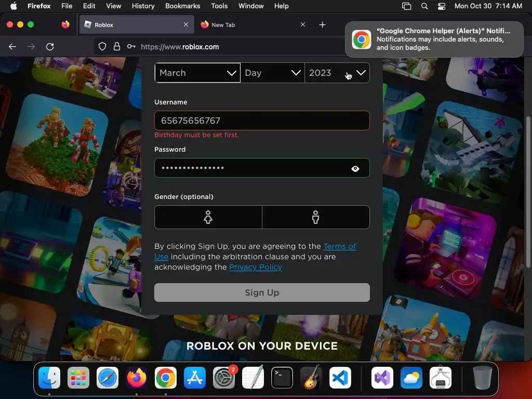Open the Apple menu

point(14,6)
